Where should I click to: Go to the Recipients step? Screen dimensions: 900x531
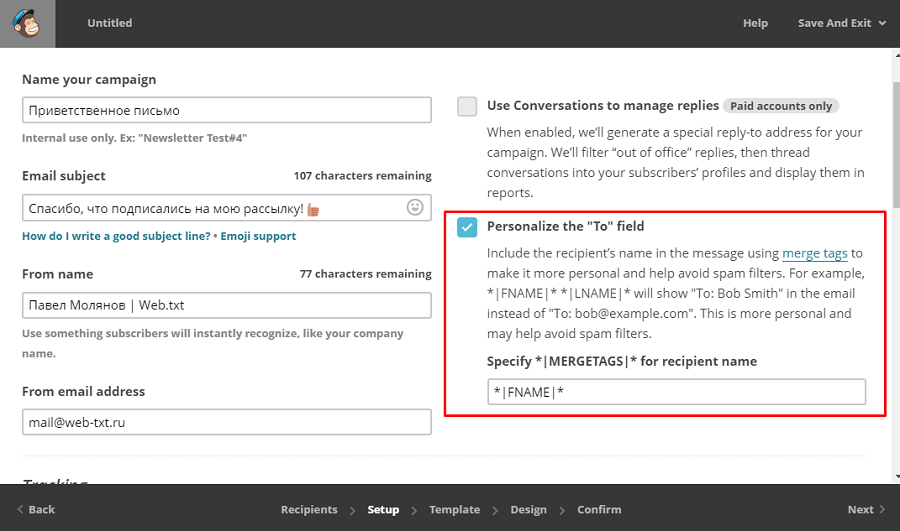[x=309, y=509]
